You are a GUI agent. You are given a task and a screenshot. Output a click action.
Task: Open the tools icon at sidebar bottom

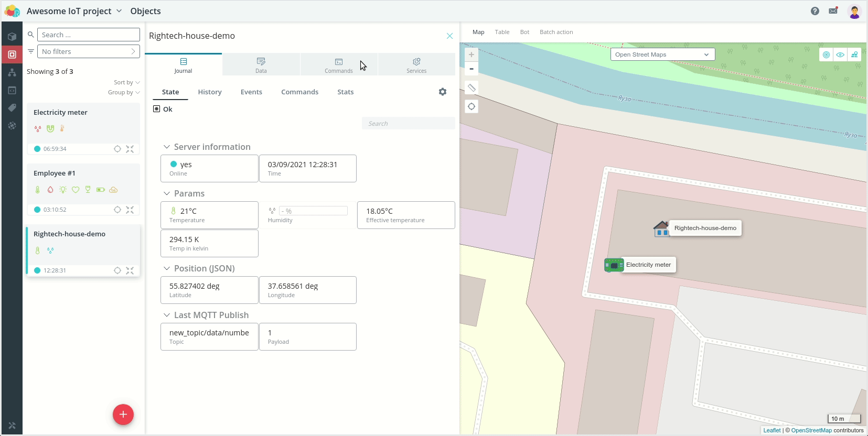(x=12, y=426)
